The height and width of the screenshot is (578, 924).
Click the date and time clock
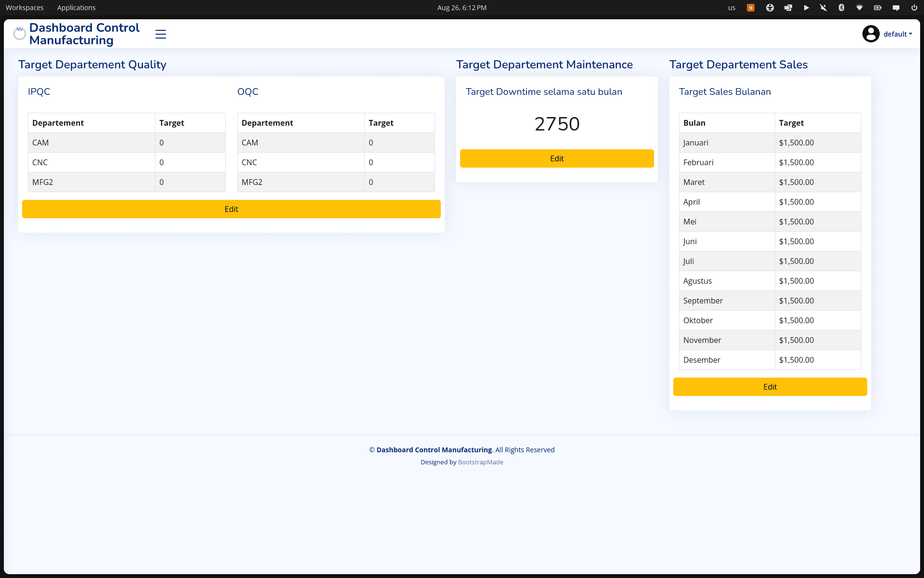[x=462, y=8]
